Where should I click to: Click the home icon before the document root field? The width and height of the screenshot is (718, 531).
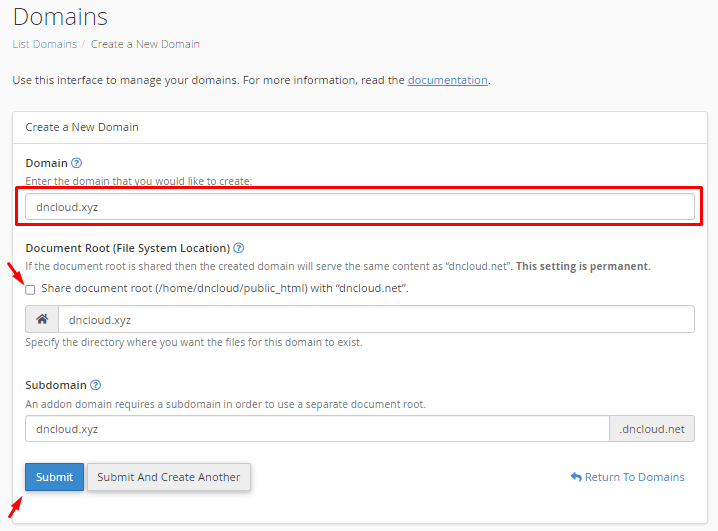(x=42, y=320)
